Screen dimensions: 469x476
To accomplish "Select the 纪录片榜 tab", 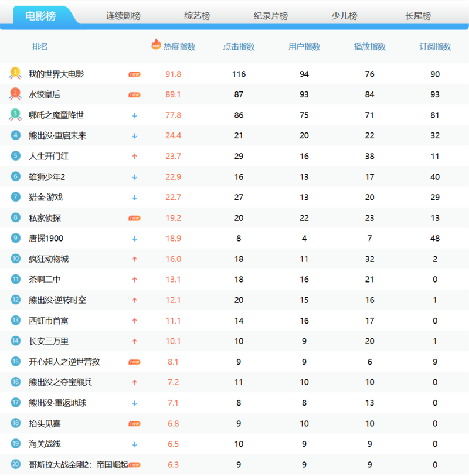I will pyautogui.click(x=271, y=16).
